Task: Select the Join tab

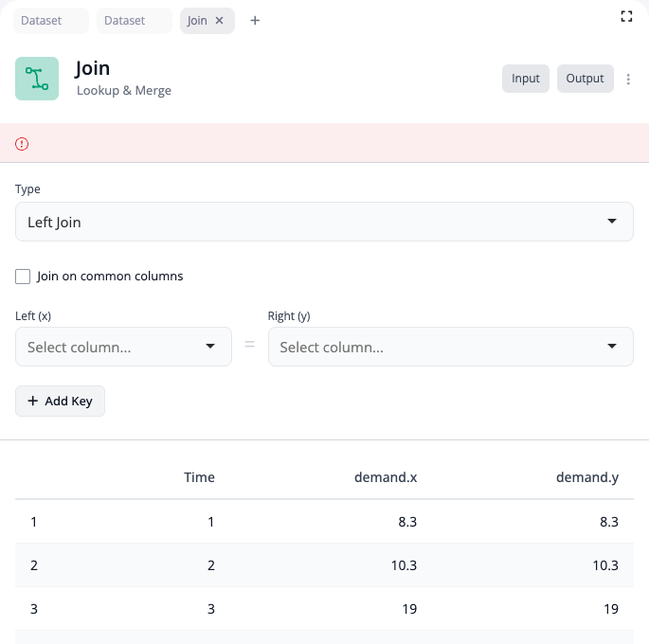Action: (x=197, y=21)
